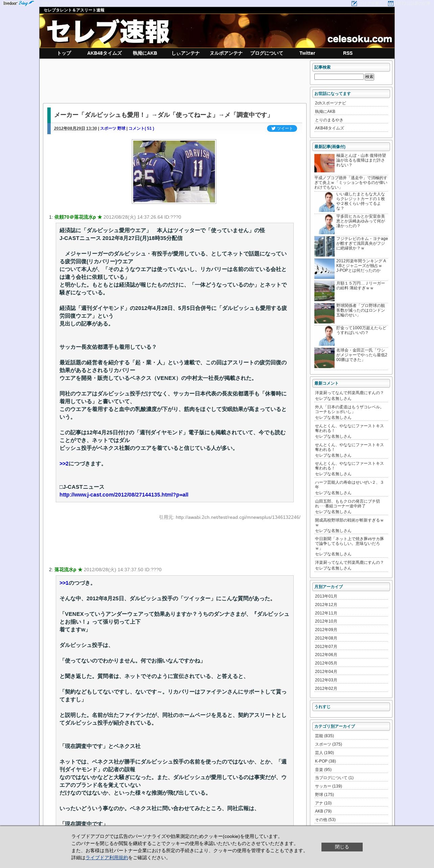Click poster name 依頼70＠落花流水ρ ★

78,217
